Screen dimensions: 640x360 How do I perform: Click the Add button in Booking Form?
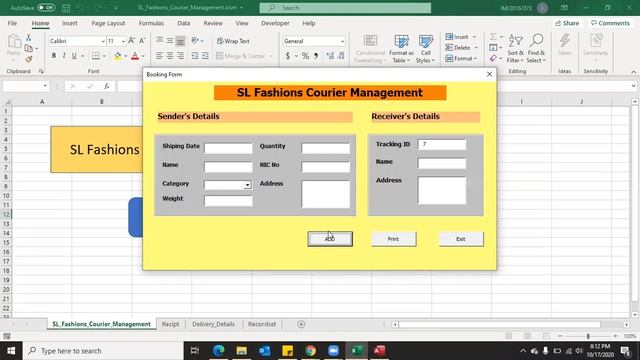click(x=330, y=239)
